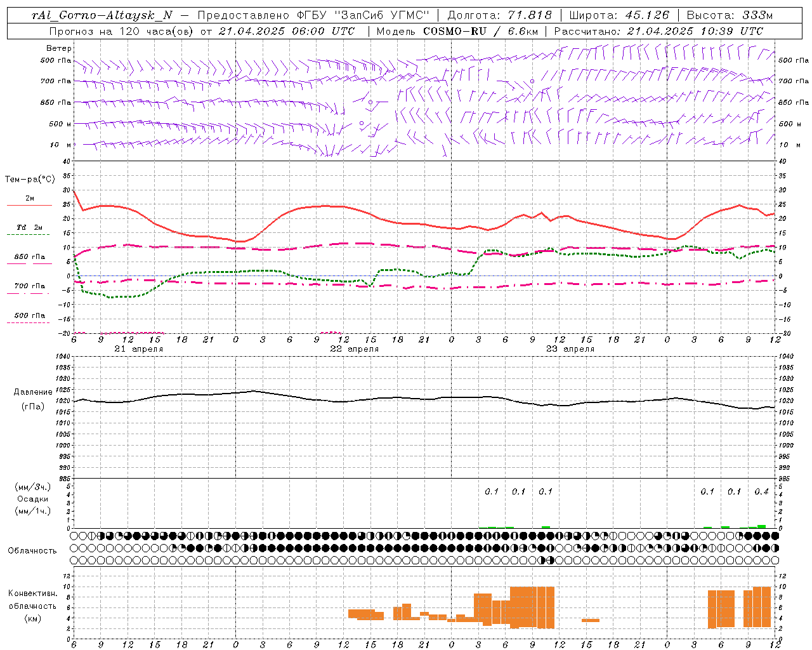
Task: Click the elevation text Высота: 333м
Action: point(730,15)
